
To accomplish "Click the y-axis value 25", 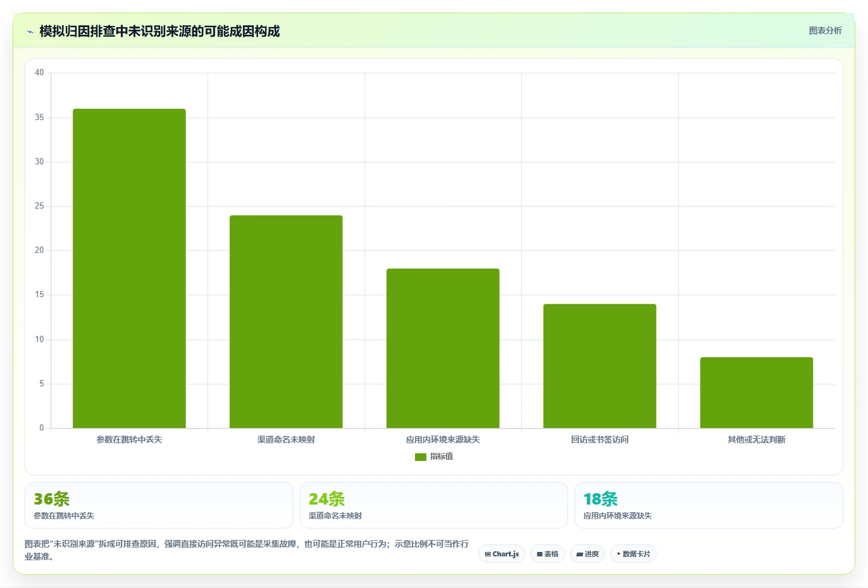I will pyautogui.click(x=39, y=206).
